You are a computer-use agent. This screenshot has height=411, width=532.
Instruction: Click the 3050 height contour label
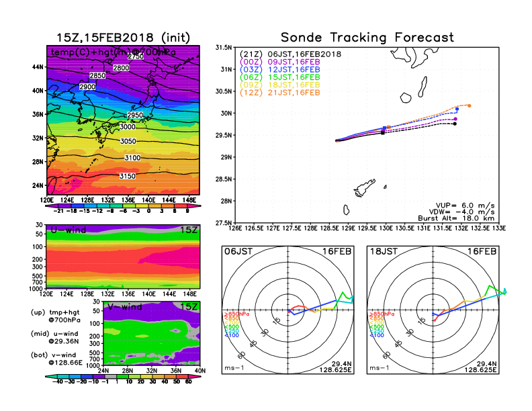click(128, 141)
